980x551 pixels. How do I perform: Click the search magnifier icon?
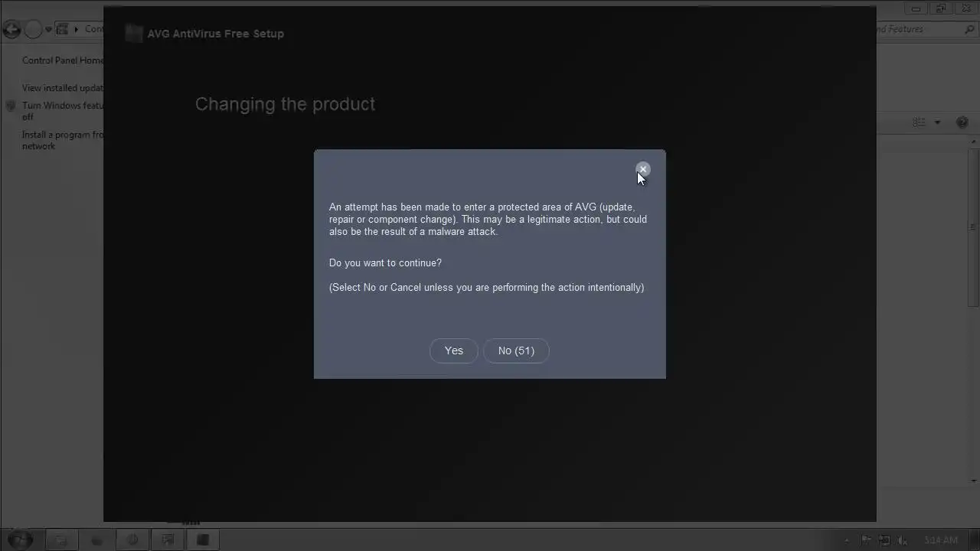(970, 30)
